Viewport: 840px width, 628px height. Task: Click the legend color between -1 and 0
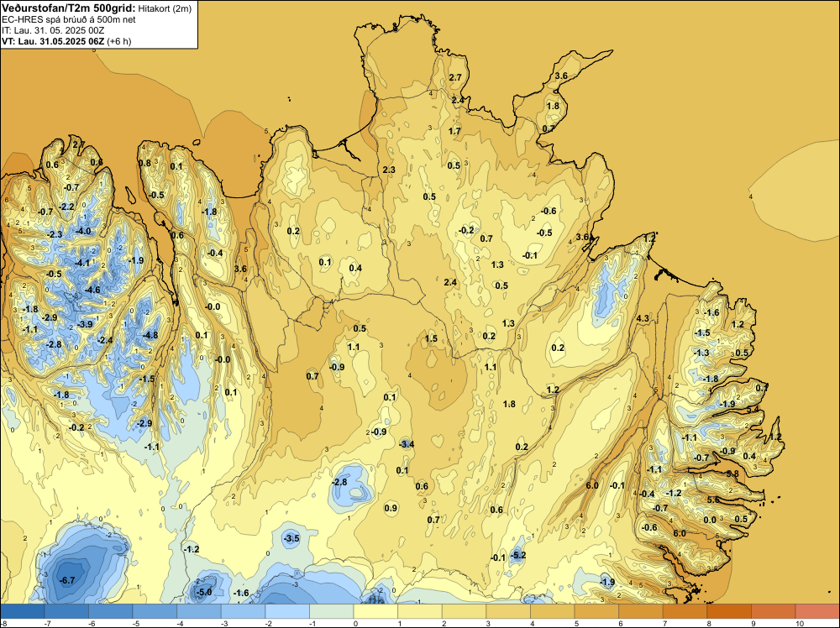pyautogui.click(x=332, y=611)
